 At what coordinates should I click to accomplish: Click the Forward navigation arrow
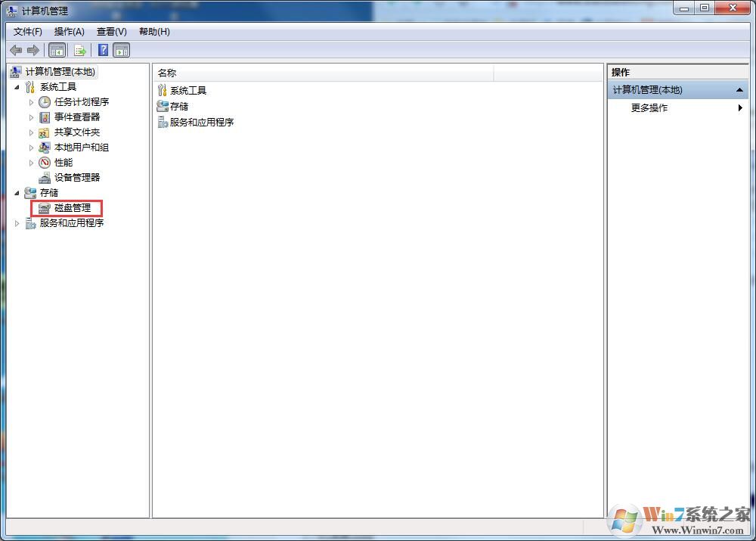pyautogui.click(x=33, y=50)
